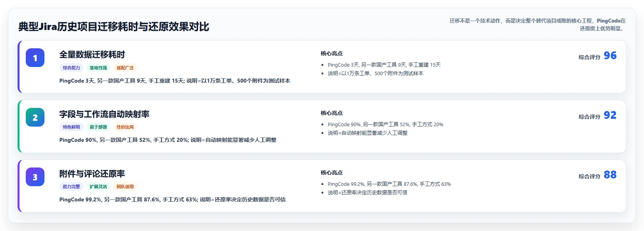
Task: Click the number 1 rank badge
Action: (x=35, y=58)
